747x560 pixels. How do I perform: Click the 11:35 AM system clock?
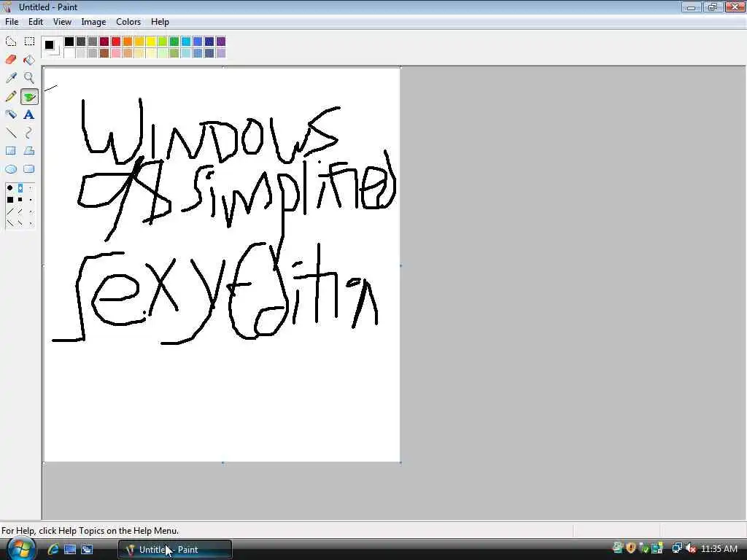(x=719, y=549)
